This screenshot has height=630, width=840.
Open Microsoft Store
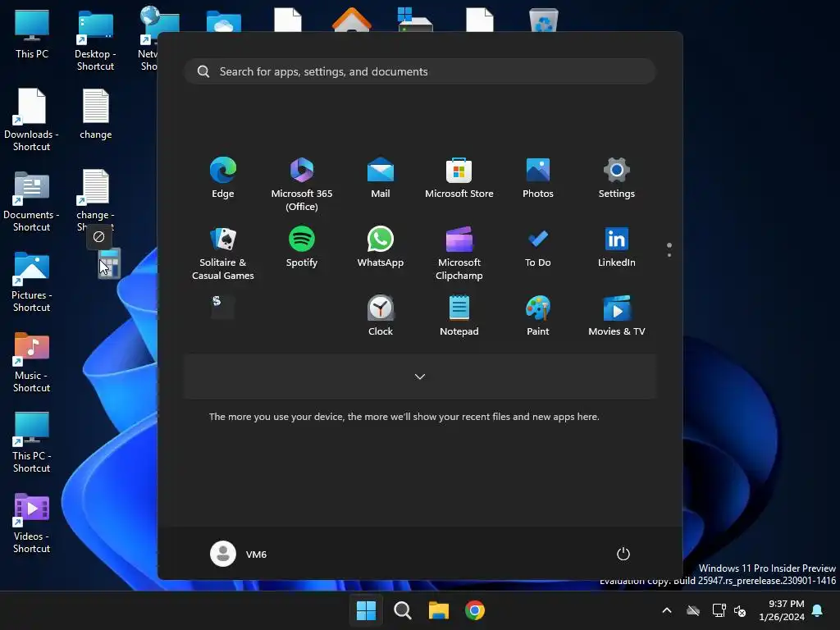(x=459, y=178)
